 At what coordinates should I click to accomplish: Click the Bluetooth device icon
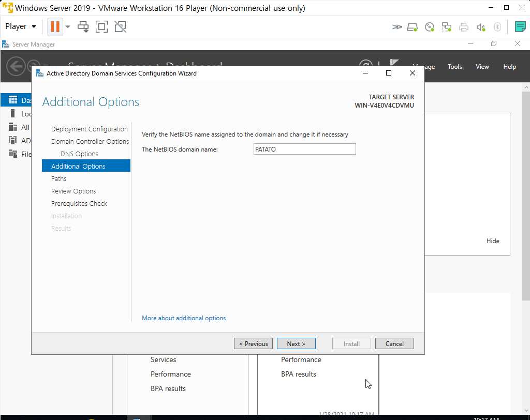pos(497,27)
